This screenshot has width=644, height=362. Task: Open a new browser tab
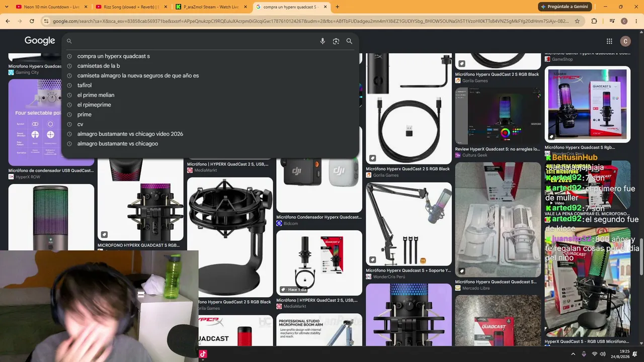point(337,7)
